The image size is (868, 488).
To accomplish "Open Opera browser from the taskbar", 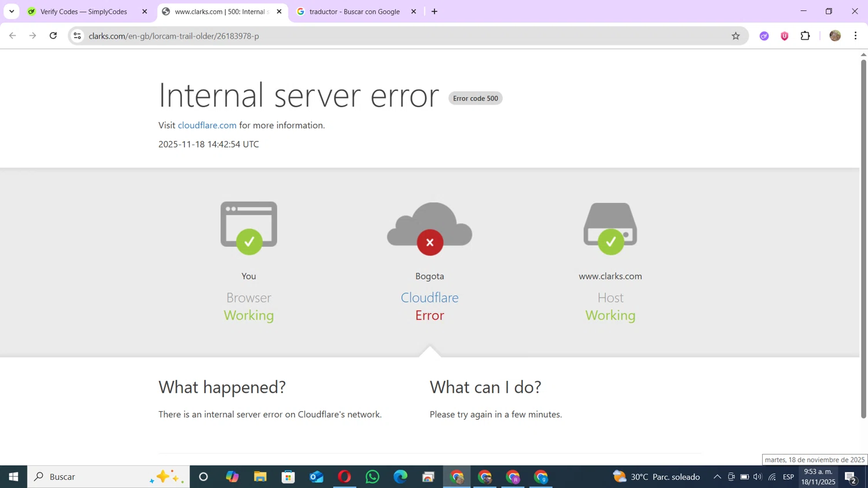I will pos(344,477).
